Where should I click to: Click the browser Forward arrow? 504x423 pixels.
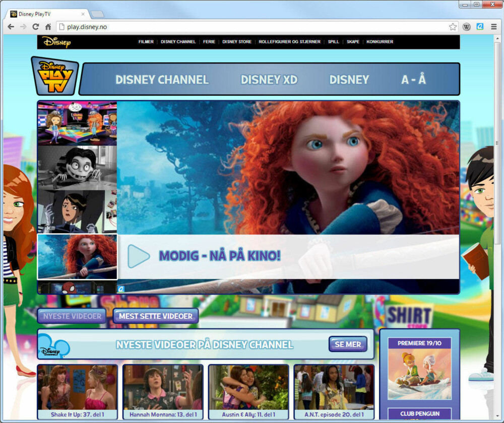[x=23, y=27]
